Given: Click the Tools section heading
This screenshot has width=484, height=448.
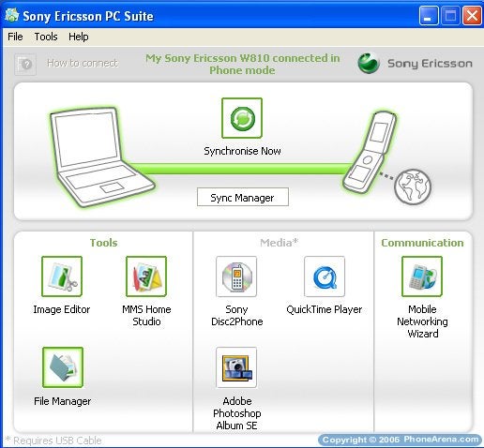Looking at the screenshot, I should click(x=103, y=243).
